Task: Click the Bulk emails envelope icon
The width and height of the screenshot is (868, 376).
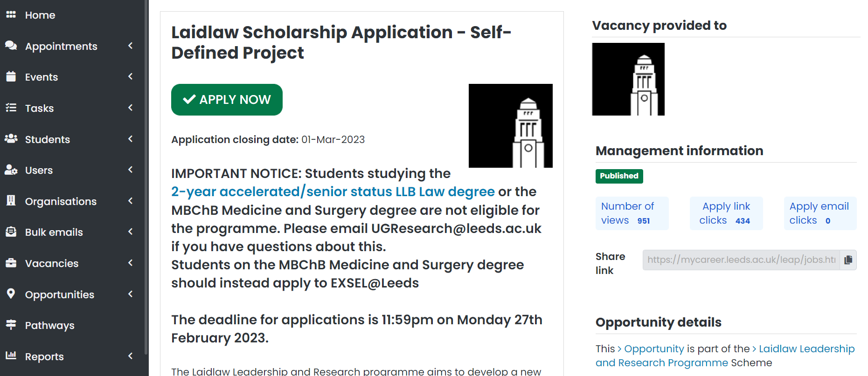Action: click(11, 232)
